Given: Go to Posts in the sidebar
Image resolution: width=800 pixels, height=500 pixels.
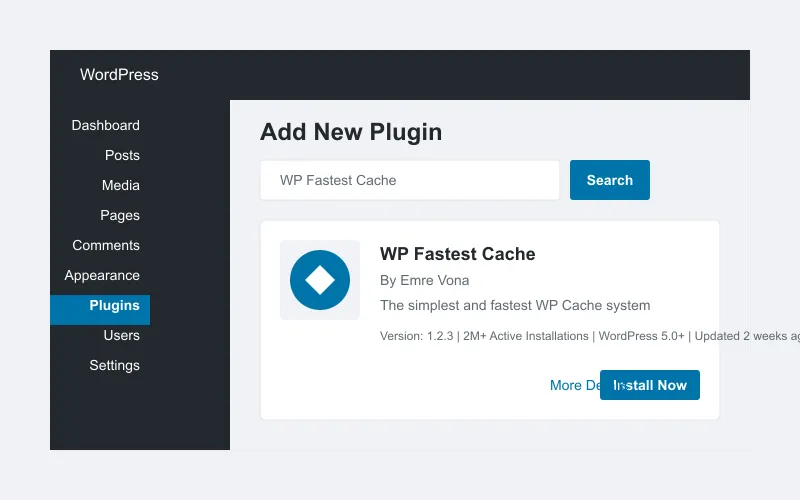Looking at the screenshot, I should (x=122, y=156).
